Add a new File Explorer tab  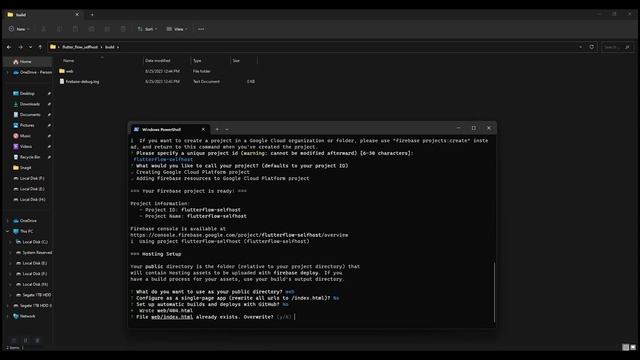click(x=92, y=14)
